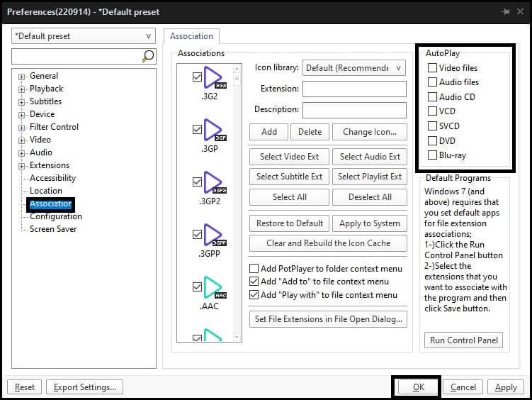Uncheck the .3G2 association checkbox
Screen dimensions: 532x400
197,77
